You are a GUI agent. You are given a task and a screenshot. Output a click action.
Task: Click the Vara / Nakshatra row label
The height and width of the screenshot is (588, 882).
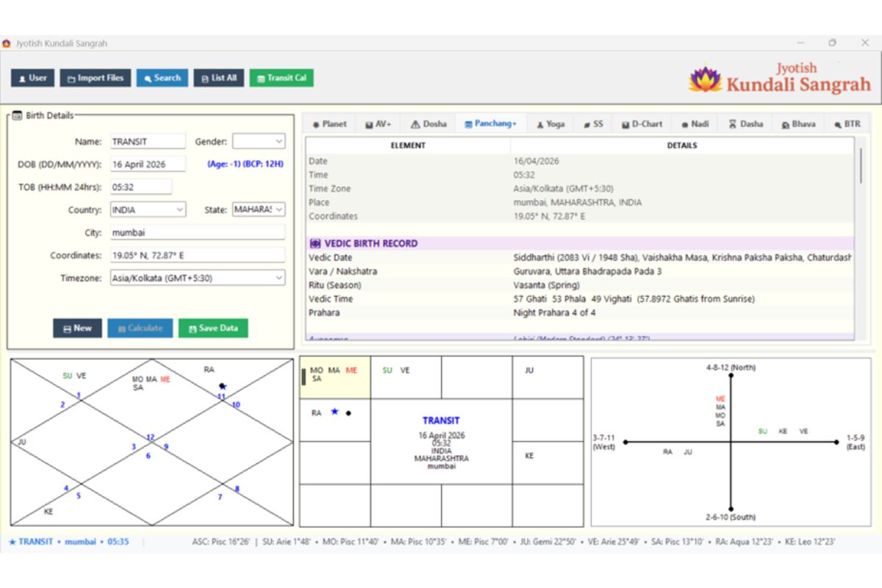(343, 271)
